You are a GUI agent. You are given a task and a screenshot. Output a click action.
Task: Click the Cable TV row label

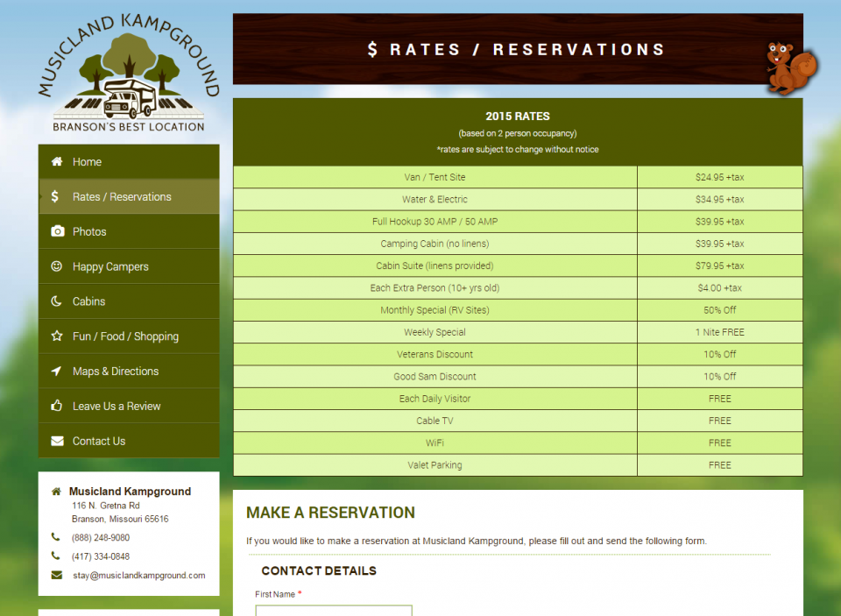click(435, 421)
